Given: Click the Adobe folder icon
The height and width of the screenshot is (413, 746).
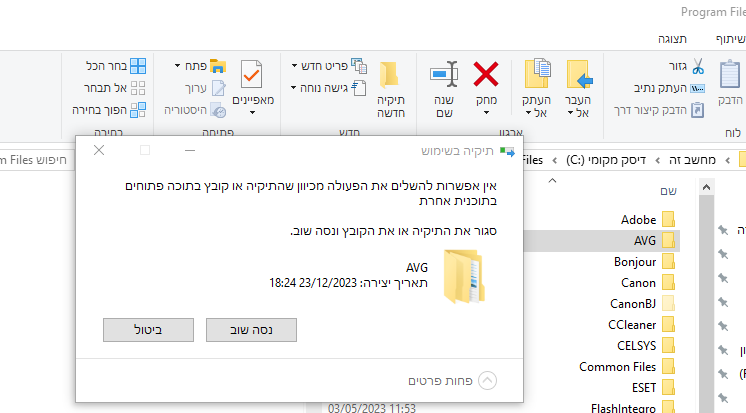Looking at the screenshot, I should pos(668,219).
